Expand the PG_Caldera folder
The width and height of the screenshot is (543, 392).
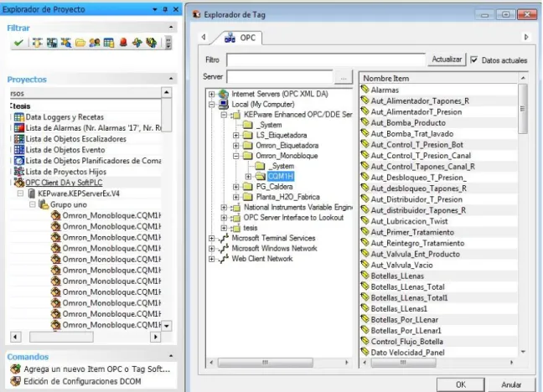coord(236,187)
